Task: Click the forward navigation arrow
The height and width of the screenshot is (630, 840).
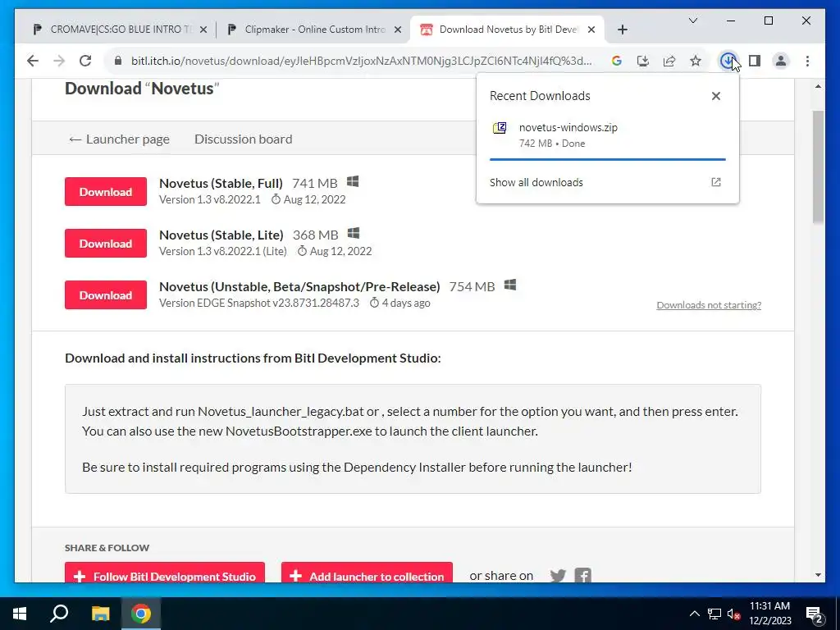Action: (59, 61)
